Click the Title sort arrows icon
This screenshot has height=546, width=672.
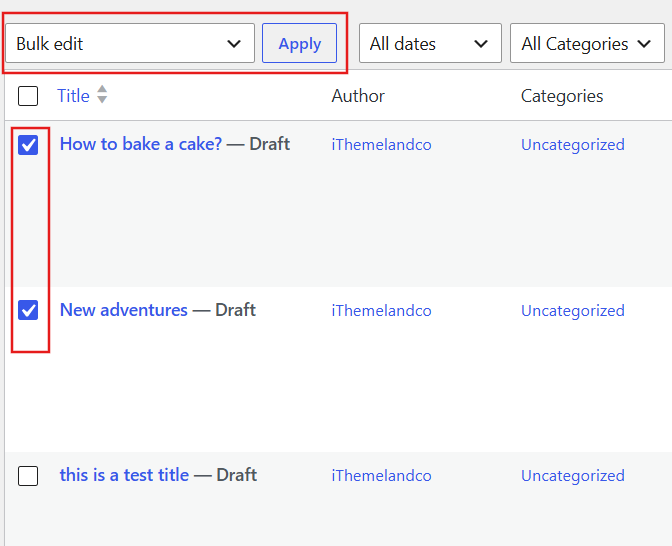[x=102, y=94]
